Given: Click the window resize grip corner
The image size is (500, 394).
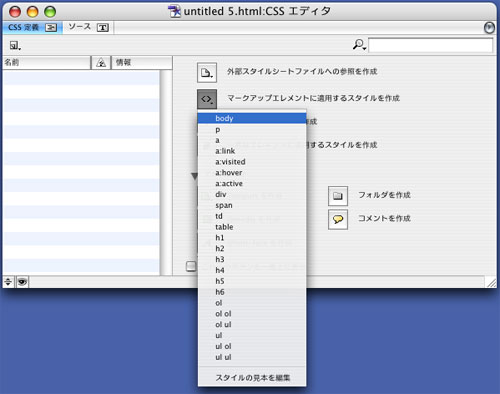Looking at the screenshot, I should coord(491,283).
